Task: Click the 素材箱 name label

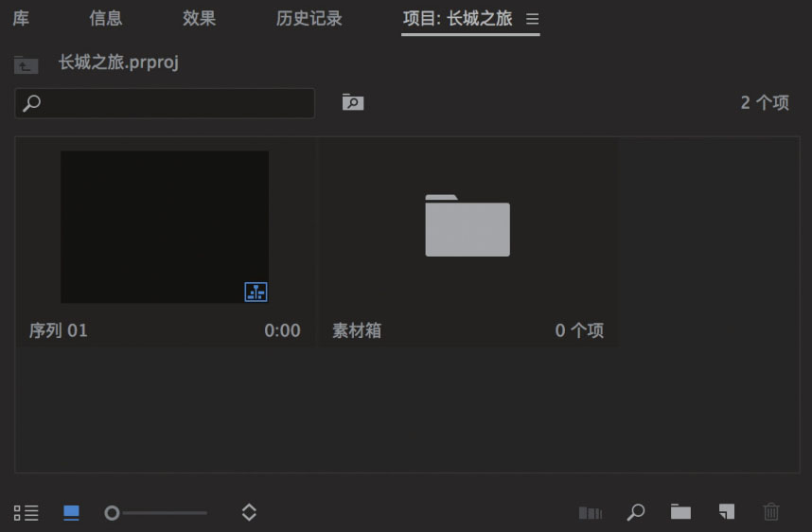Action: click(x=356, y=330)
